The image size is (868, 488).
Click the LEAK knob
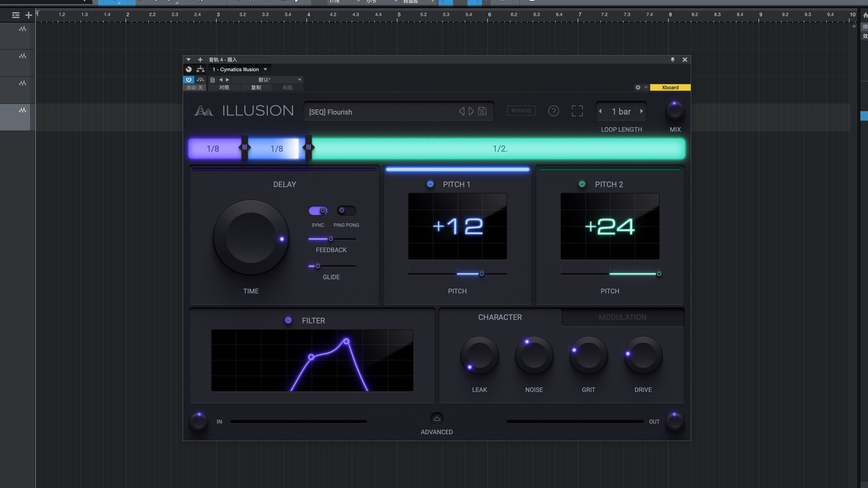480,355
